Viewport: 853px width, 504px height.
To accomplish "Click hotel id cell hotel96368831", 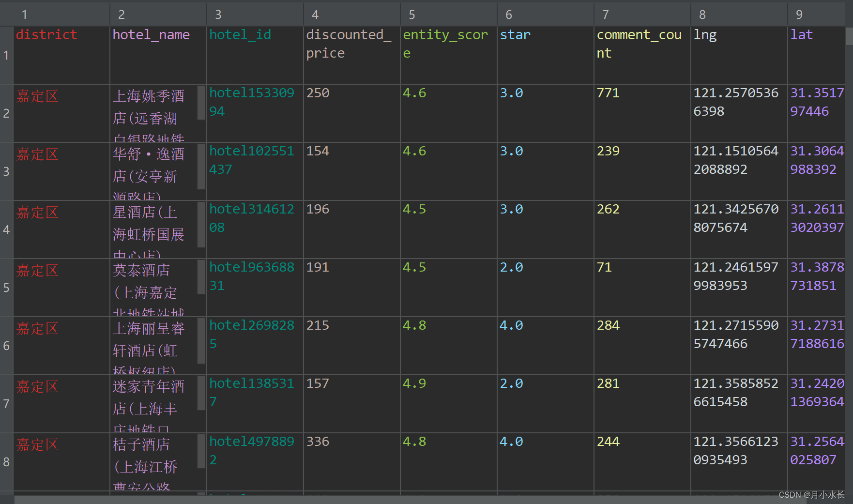I will [x=255, y=288].
